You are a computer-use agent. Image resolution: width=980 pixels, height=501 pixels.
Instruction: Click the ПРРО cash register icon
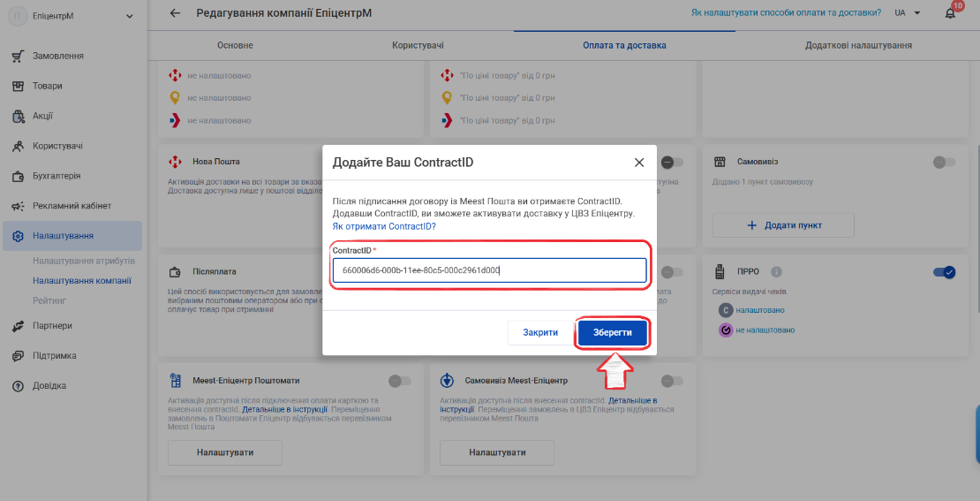pos(720,272)
